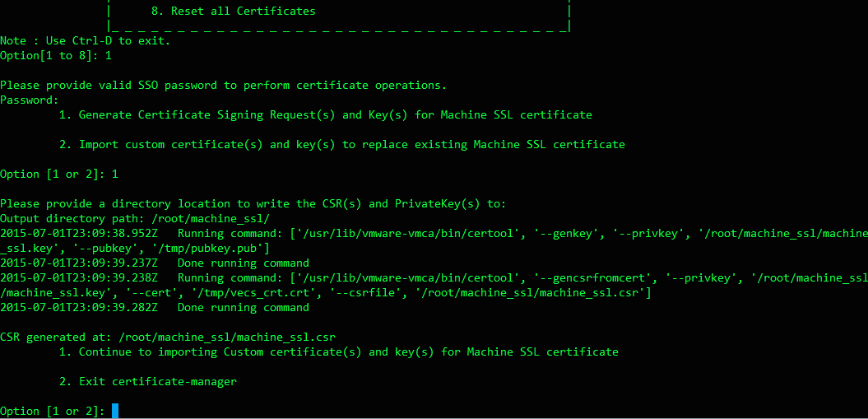The width and height of the screenshot is (868, 419).
Task: Click the '1. Continue to importing Custom certificate(s)' option
Action: coord(339,351)
